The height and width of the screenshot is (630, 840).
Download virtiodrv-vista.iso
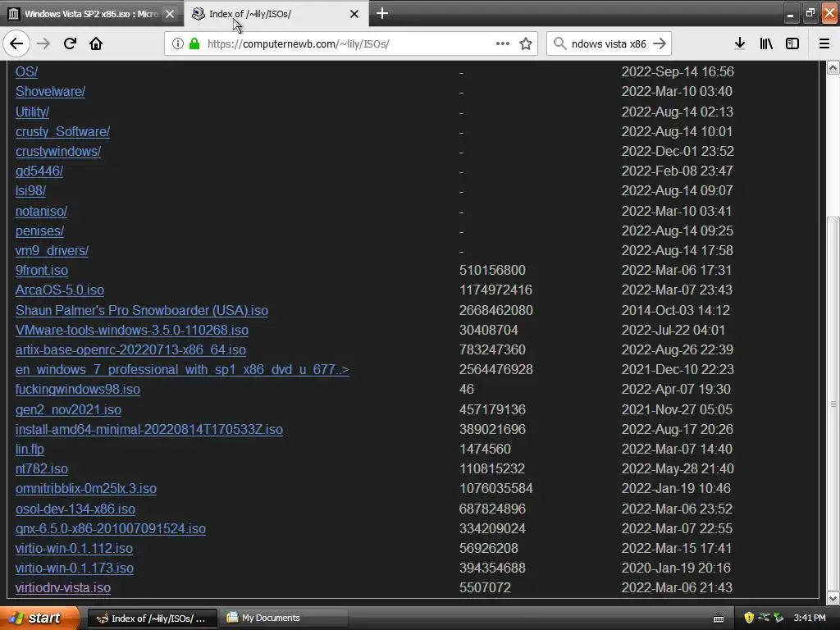pos(62,587)
